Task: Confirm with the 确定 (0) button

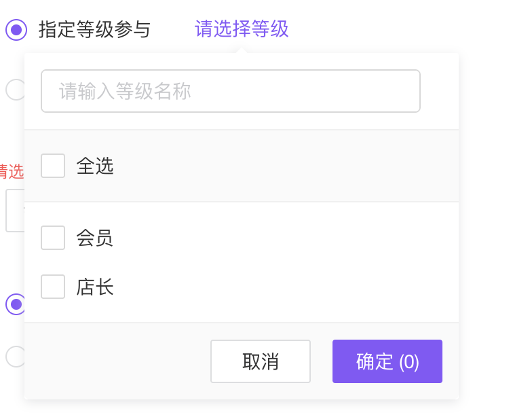Action: tap(387, 361)
